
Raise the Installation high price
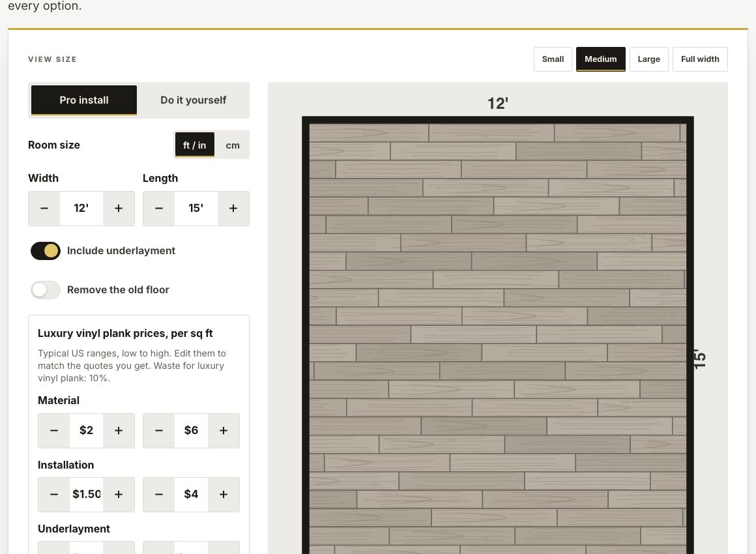[224, 494]
